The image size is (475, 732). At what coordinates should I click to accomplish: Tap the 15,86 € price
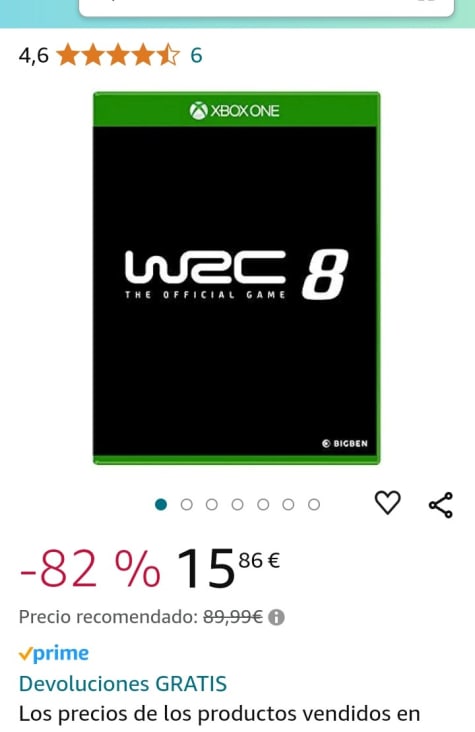tap(228, 568)
